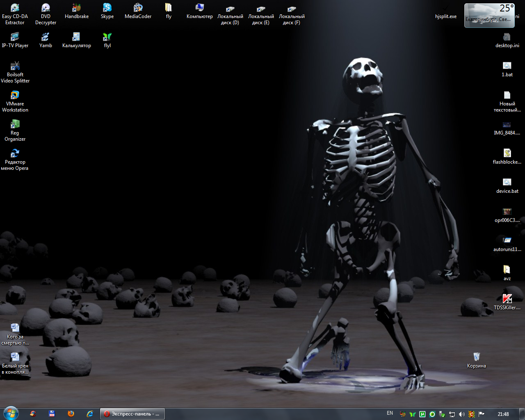Click the taskbar clock showing 21:48
This screenshot has width=525, height=420.
pyautogui.click(x=503, y=414)
